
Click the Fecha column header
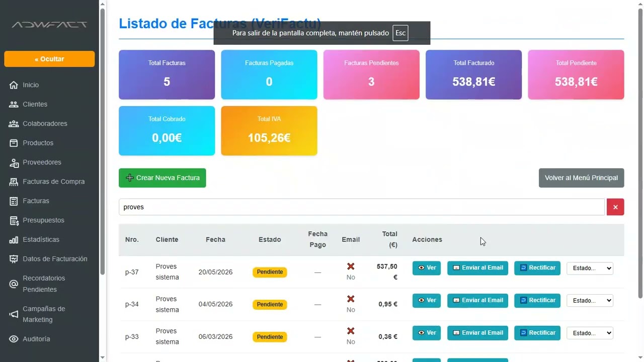tap(215, 240)
